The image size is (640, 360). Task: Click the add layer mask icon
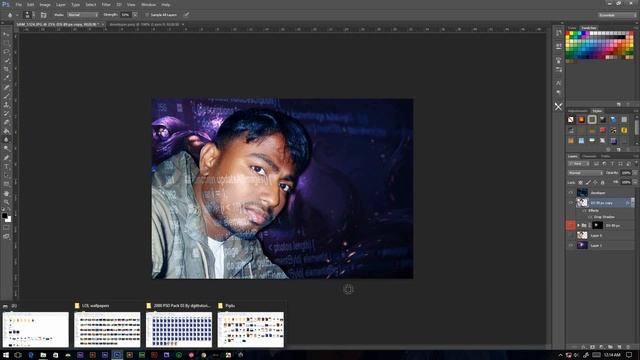click(592, 347)
